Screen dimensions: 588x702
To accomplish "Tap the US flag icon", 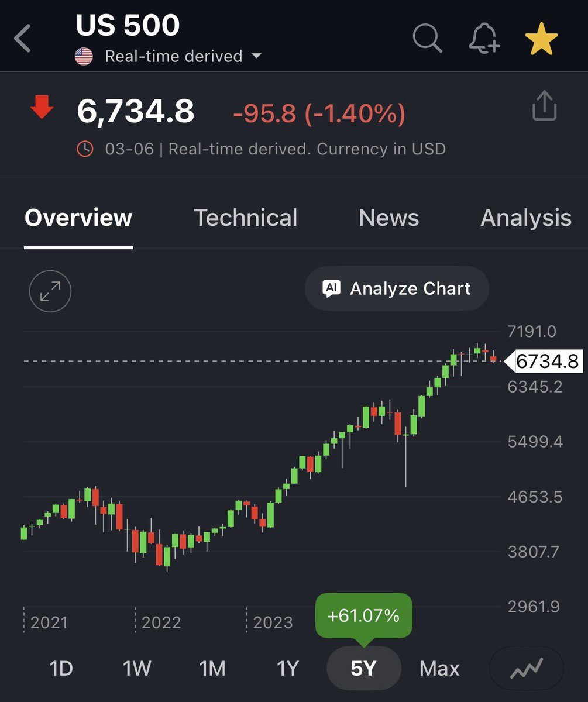I will point(84,57).
